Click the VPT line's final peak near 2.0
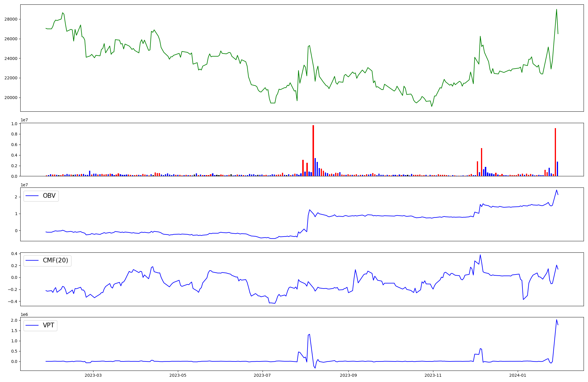The width and height of the screenshot is (588, 382). 557,320
